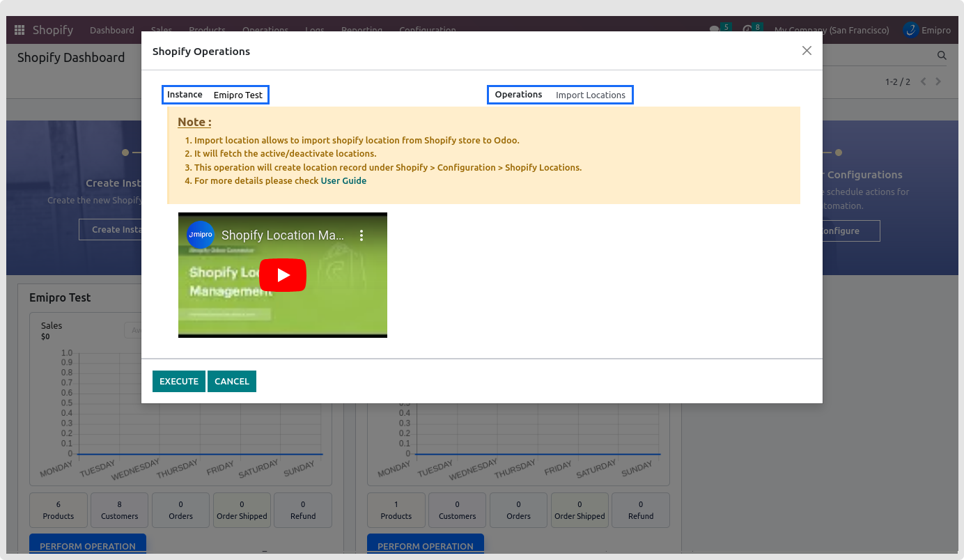This screenshot has width=964, height=560.
Task: Click PERFORM OPERATION under the 1 Products card
Action: coord(426,545)
